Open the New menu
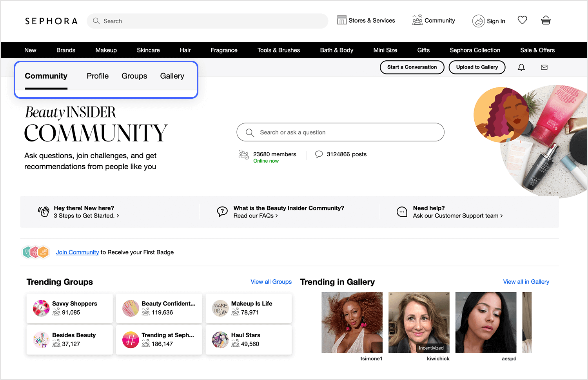This screenshot has width=588, height=380. point(30,50)
